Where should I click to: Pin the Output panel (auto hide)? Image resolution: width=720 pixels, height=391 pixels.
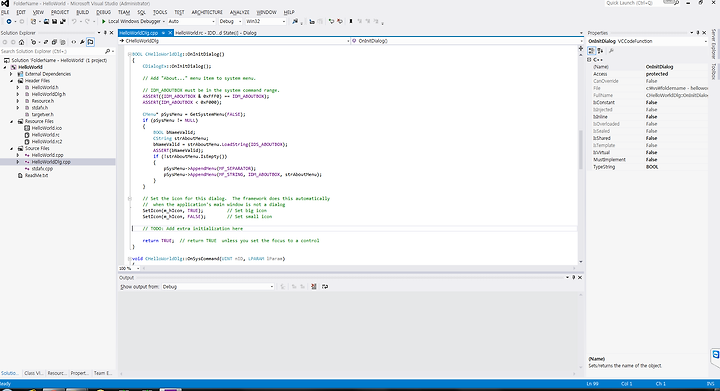[574, 278]
